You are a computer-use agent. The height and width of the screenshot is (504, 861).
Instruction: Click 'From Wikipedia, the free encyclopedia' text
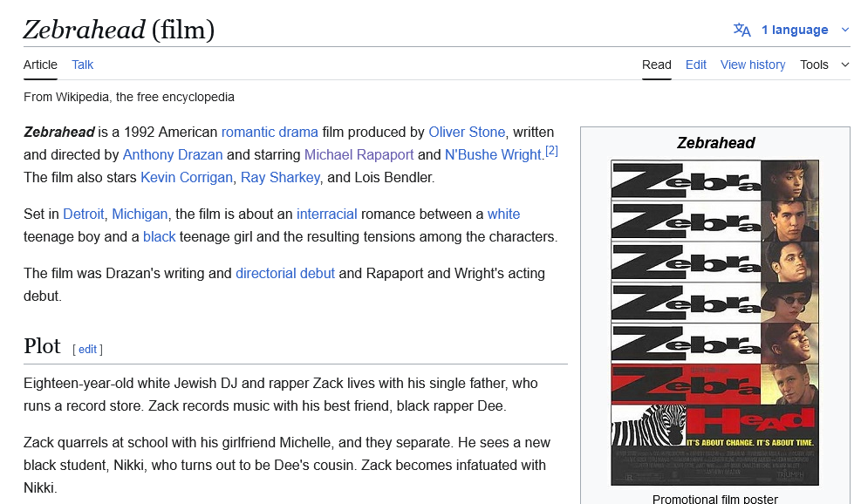tap(129, 97)
